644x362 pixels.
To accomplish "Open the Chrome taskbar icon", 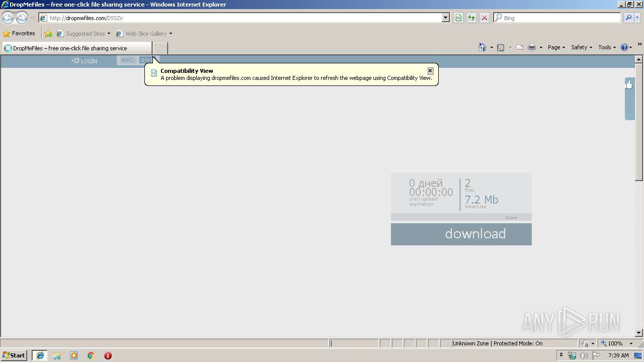I will 91,355.
